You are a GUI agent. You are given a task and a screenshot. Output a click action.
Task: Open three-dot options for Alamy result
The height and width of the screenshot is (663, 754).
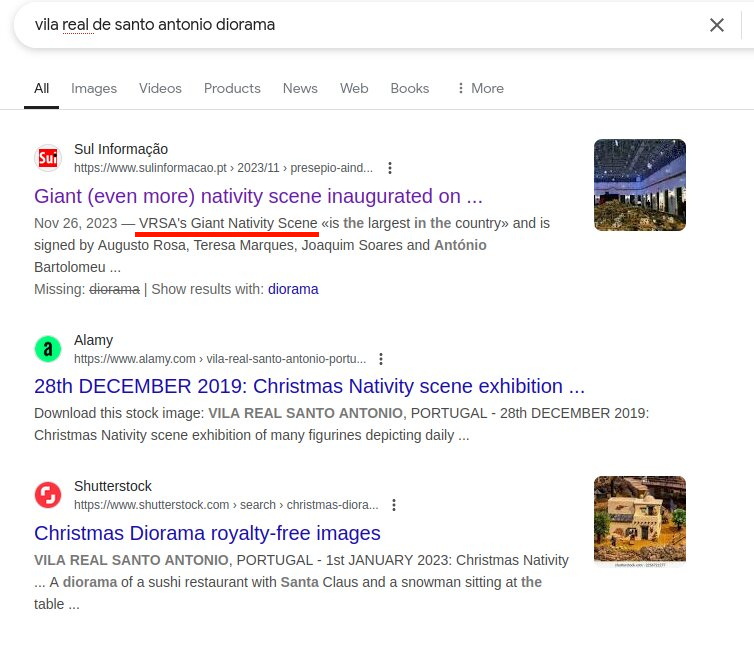381,359
